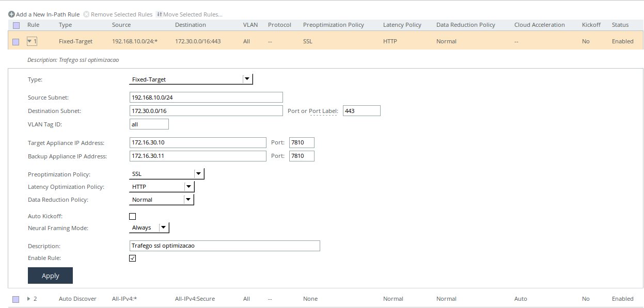Open the Type dropdown showing Fixed-Target
The height and width of the screenshot is (308, 644).
(x=191, y=79)
